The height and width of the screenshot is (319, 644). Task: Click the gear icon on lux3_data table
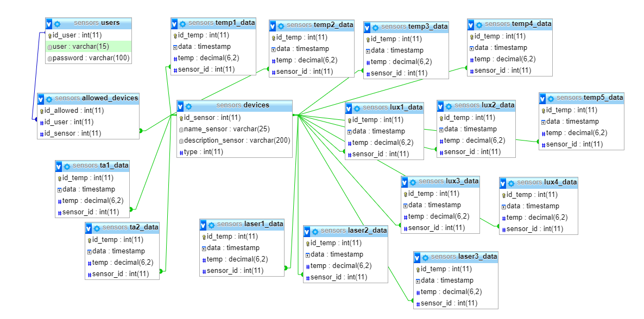[x=413, y=182]
